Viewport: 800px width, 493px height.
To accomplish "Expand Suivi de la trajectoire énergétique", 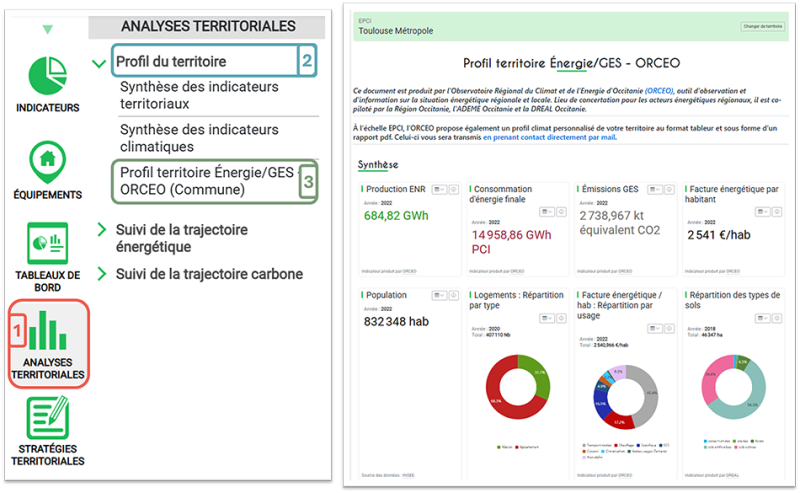I will click(101, 230).
